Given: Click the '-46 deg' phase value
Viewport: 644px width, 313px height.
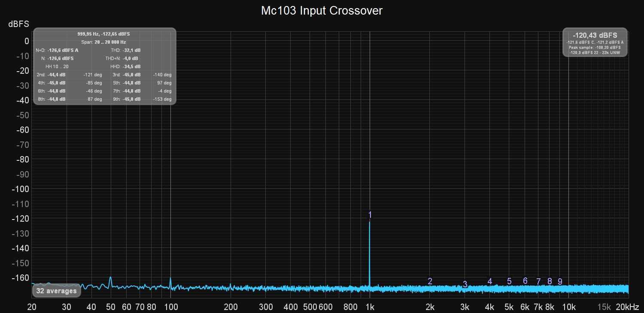Looking at the screenshot, I should [94, 91].
